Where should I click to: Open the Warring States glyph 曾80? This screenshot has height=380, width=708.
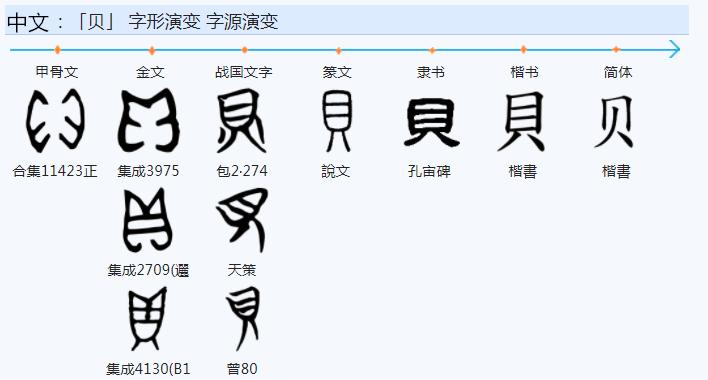pyautogui.click(x=243, y=319)
